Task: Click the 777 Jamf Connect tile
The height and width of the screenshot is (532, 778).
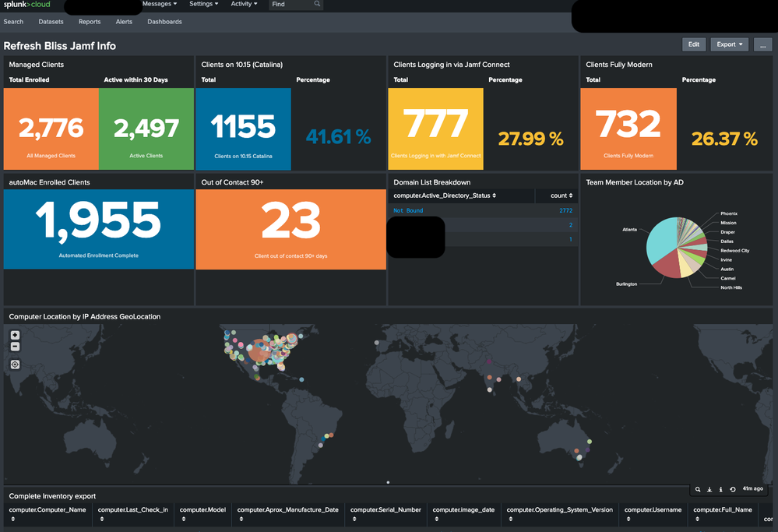Action: click(435, 129)
